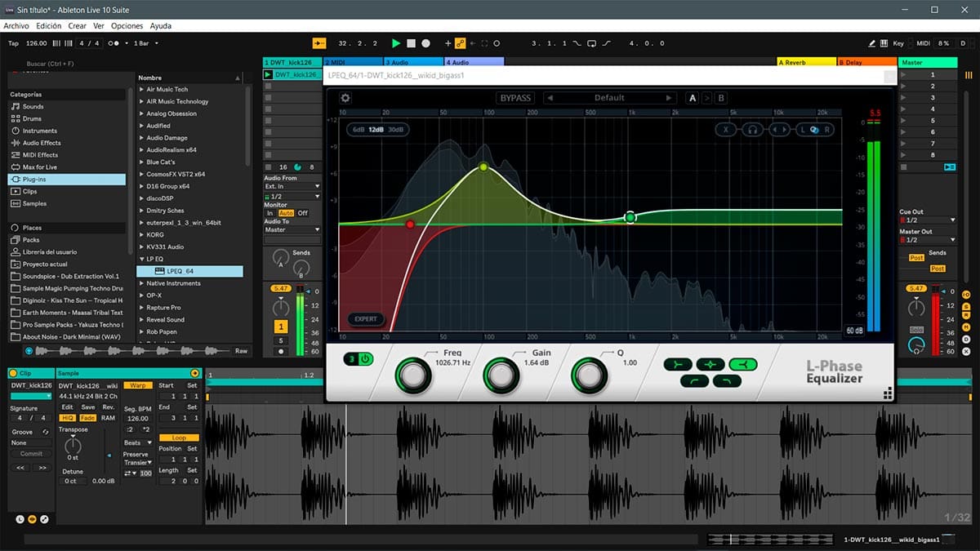The image size is (980, 551).
Task: Toggle the clip Loop button
Action: pyautogui.click(x=179, y=438)
